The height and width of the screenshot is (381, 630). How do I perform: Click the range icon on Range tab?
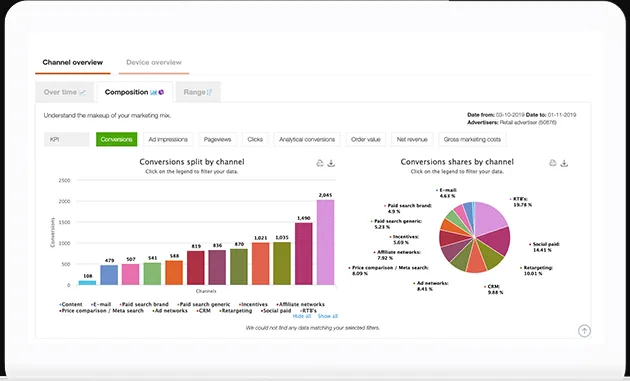coord(209,92)
